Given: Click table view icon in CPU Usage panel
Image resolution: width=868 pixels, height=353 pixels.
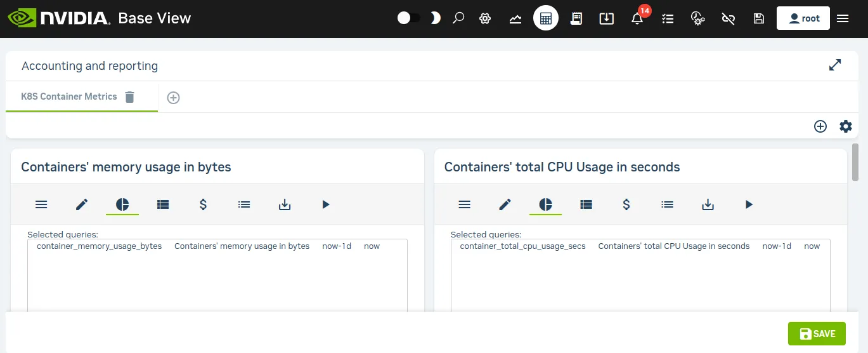Looking at the screenshot, I should (x=586, y=204).
